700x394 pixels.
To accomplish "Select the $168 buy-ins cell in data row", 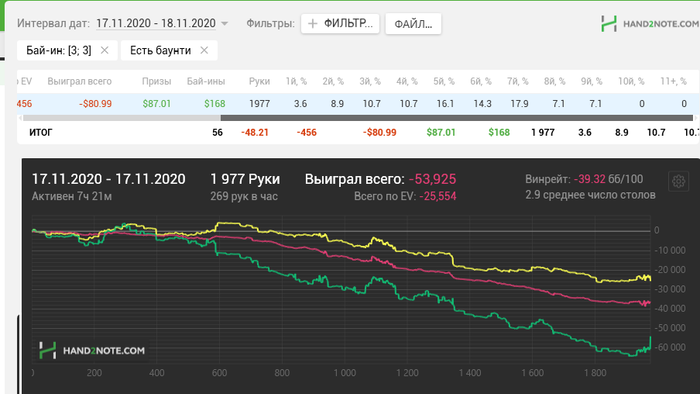I will [x=215, y=104].
